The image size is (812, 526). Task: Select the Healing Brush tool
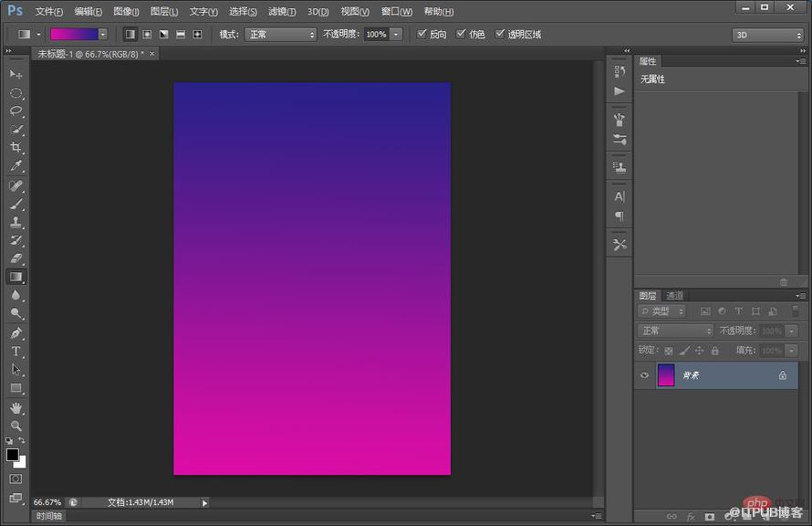click(16, 185)
